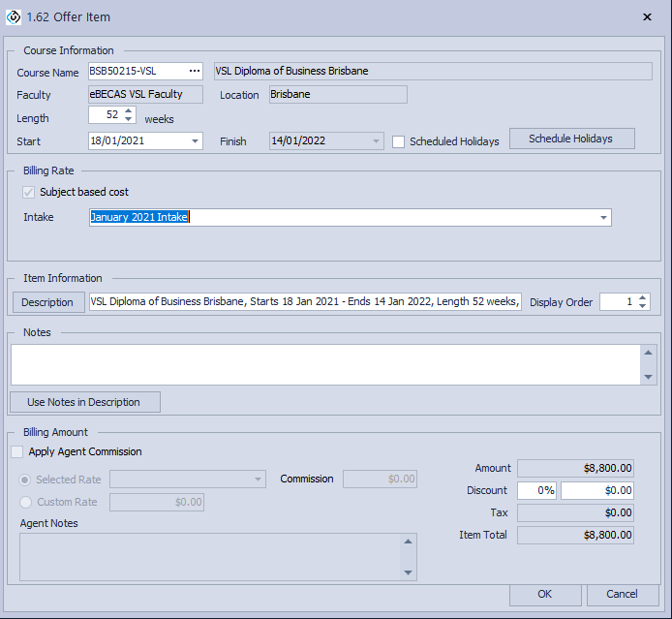Click the app icon in title bar

coord(14,16)
